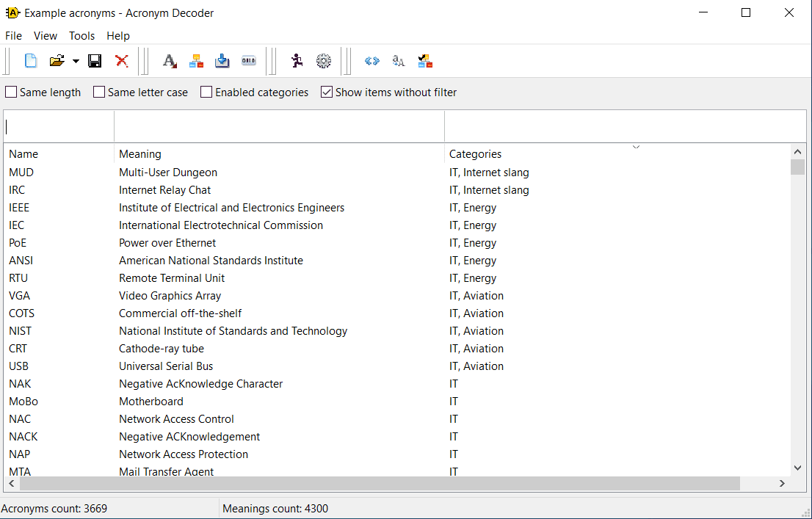Click the Categories column sort arrow

pyautogui.click(x=636, y=148)
